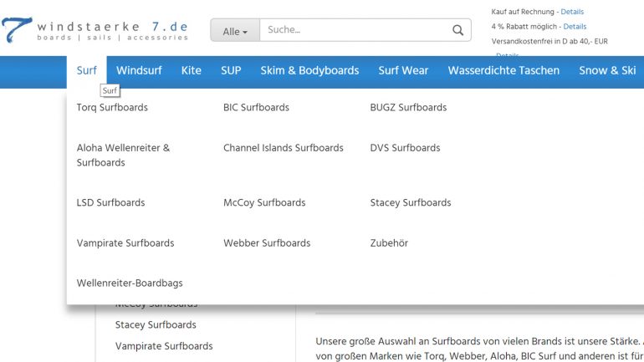Image resolution: width=644 pixels, height=362 pixels.
Task: Click the search magnifier icon
Action: click(458, 30)
